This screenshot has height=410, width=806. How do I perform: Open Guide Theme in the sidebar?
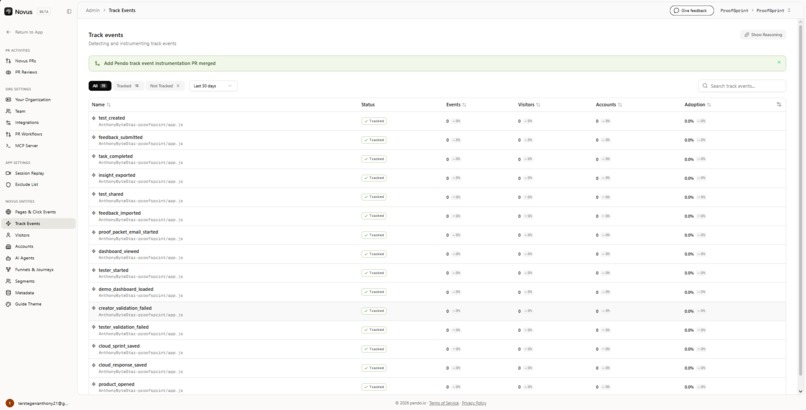[x=39, y=304]
